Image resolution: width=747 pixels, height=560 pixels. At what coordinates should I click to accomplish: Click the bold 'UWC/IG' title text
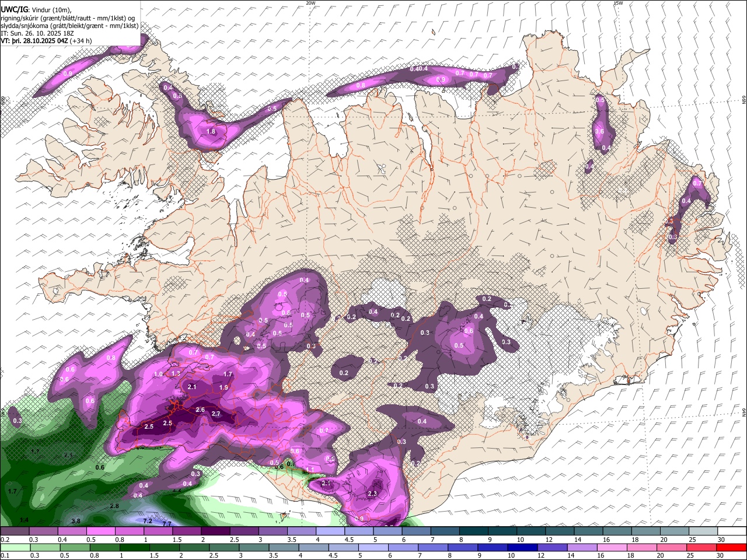coord(14,9)
